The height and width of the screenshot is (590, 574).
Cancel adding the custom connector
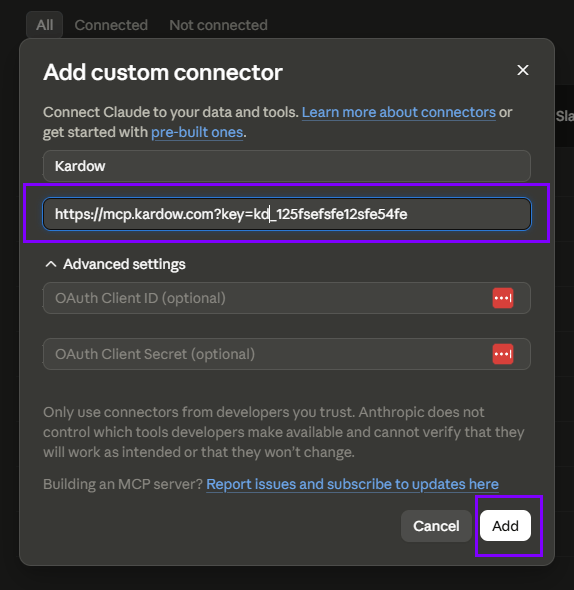pos(436,526)
